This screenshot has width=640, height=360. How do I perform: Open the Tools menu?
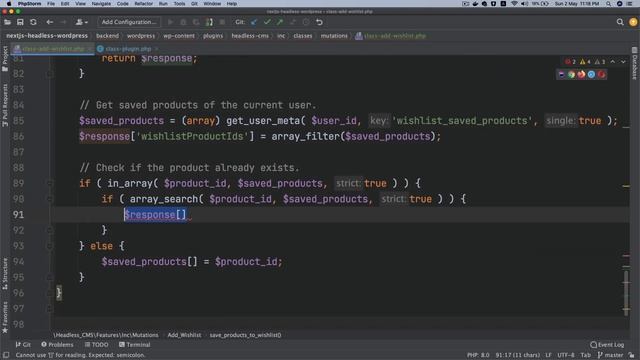[179, 4]
